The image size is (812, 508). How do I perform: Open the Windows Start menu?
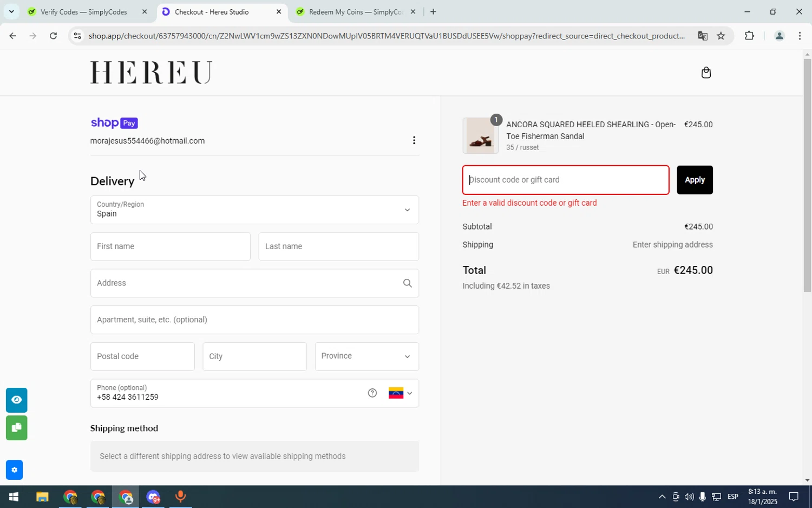point(14,497)
